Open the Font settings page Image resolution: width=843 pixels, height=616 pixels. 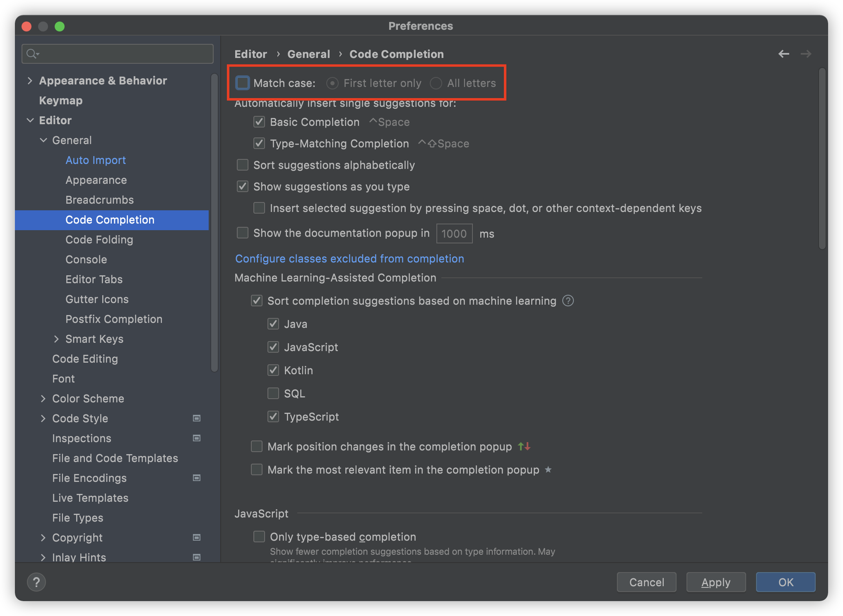pos(63,379)
